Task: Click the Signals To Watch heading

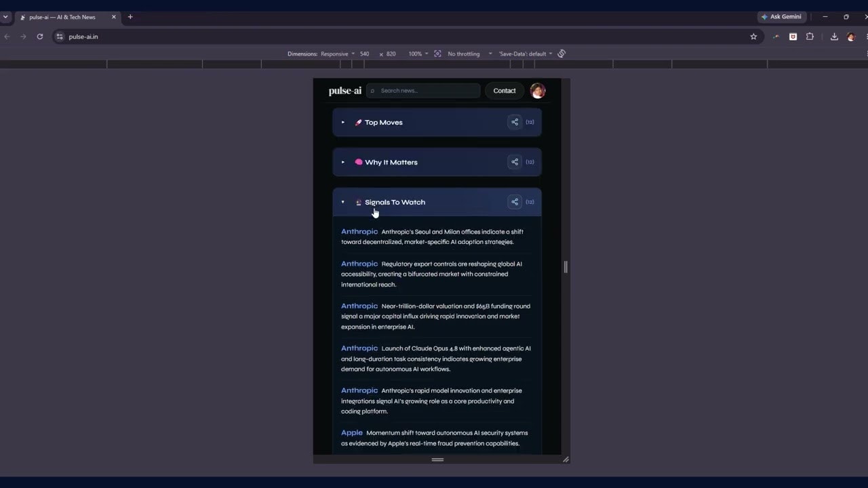Action: click(395, 202)
